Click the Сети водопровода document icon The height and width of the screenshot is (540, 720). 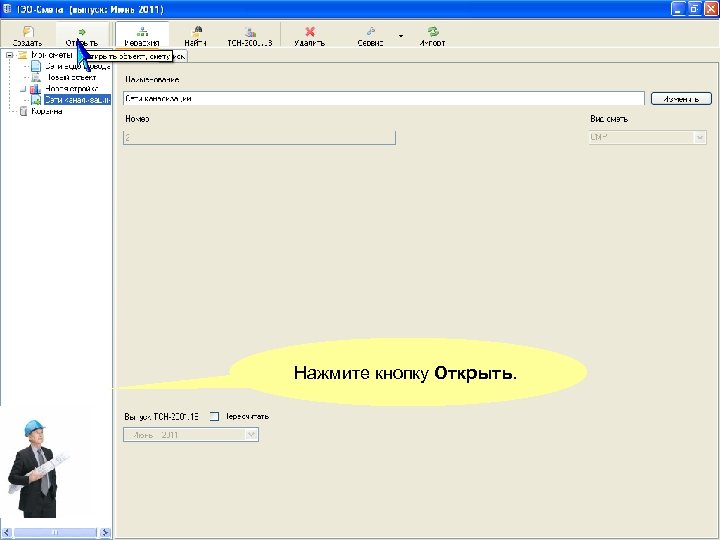tap(36, 66)
